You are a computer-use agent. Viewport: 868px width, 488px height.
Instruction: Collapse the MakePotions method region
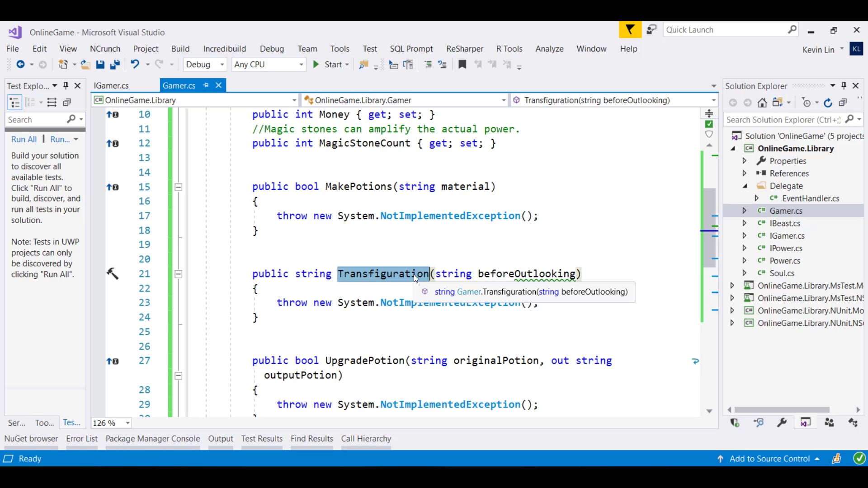179,187
